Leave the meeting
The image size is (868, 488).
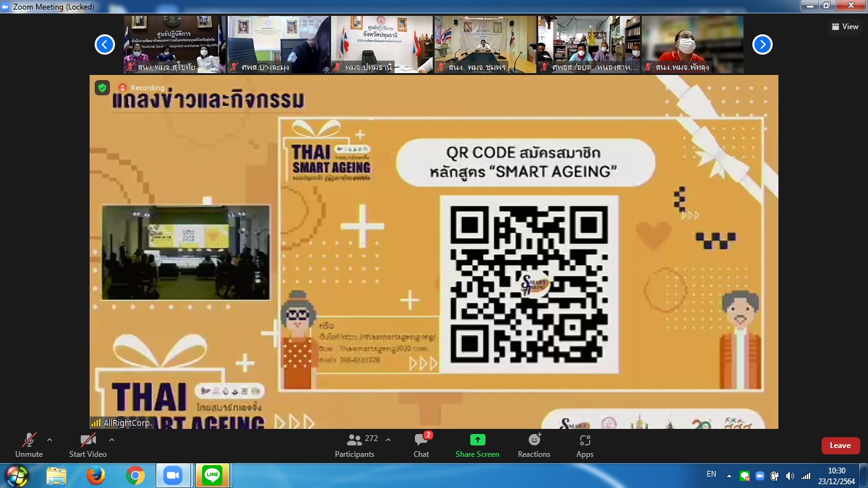tap(840, 445)
